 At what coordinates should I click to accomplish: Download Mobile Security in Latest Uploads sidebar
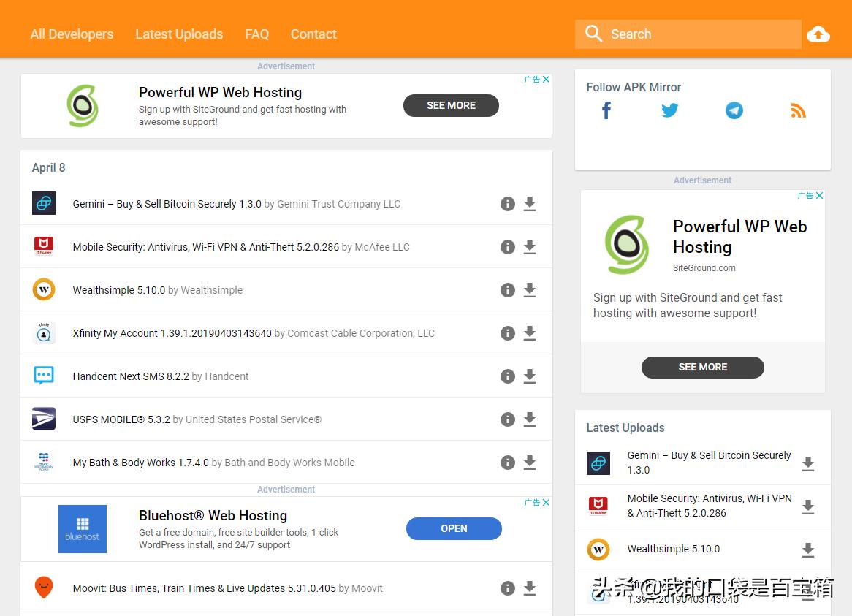(807, 506)
